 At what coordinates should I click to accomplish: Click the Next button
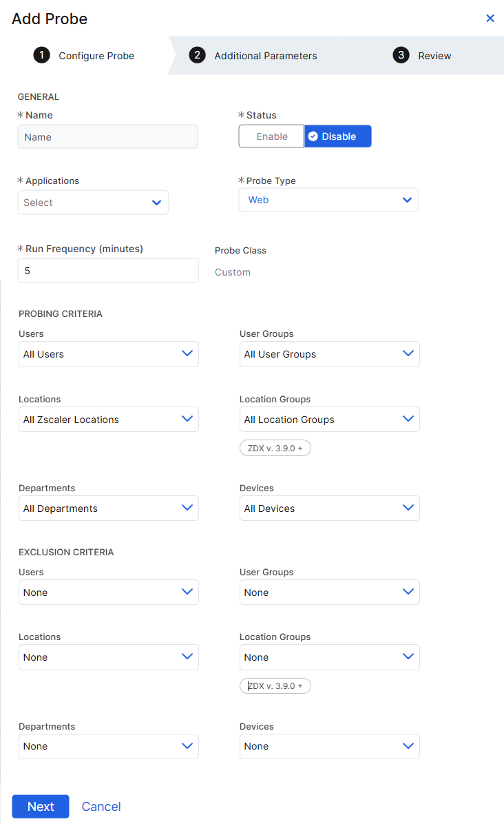[41, 807]
